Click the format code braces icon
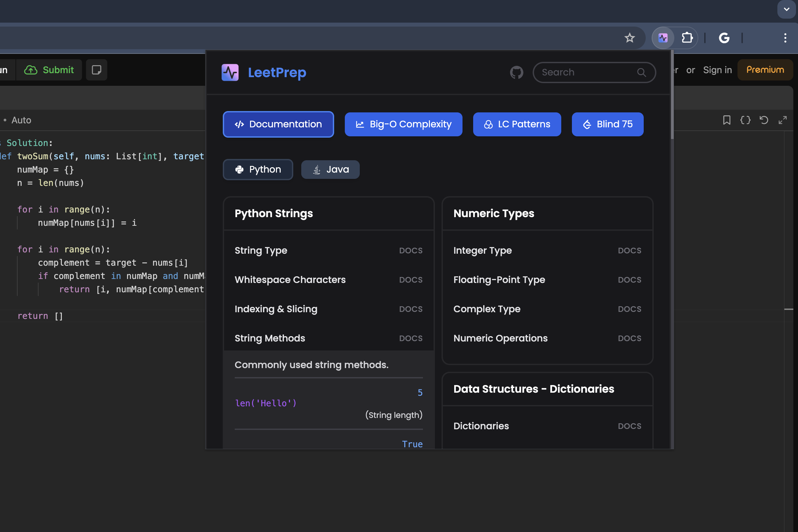798x532 pixels. (745, 120)
